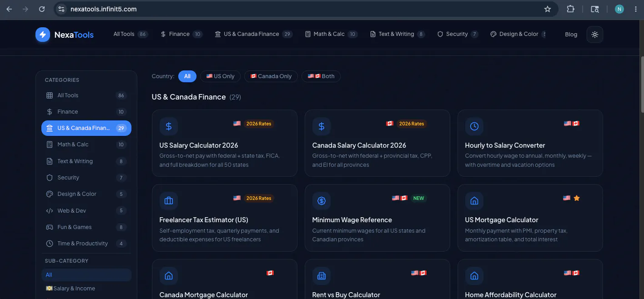This screenshot has height=299, width=644.
Task: Open the Blog link in header
Action: 571,35
